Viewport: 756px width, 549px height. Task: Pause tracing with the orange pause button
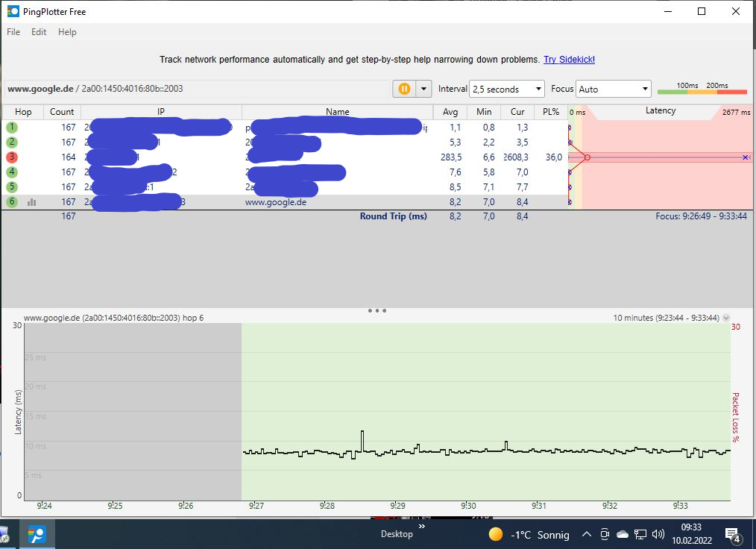404,89
